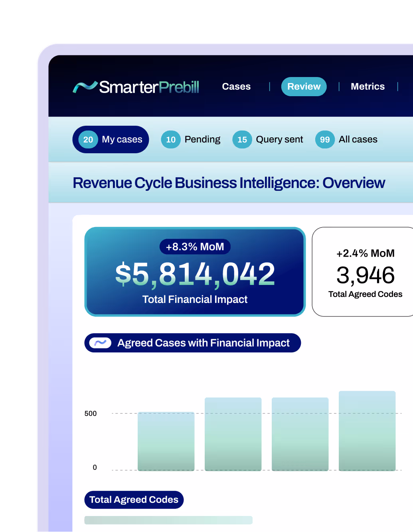This screenshot has width=413, height=532.
Task: Click the first bar in the chart
Action: pyautogui.click(x=166, y=441)
